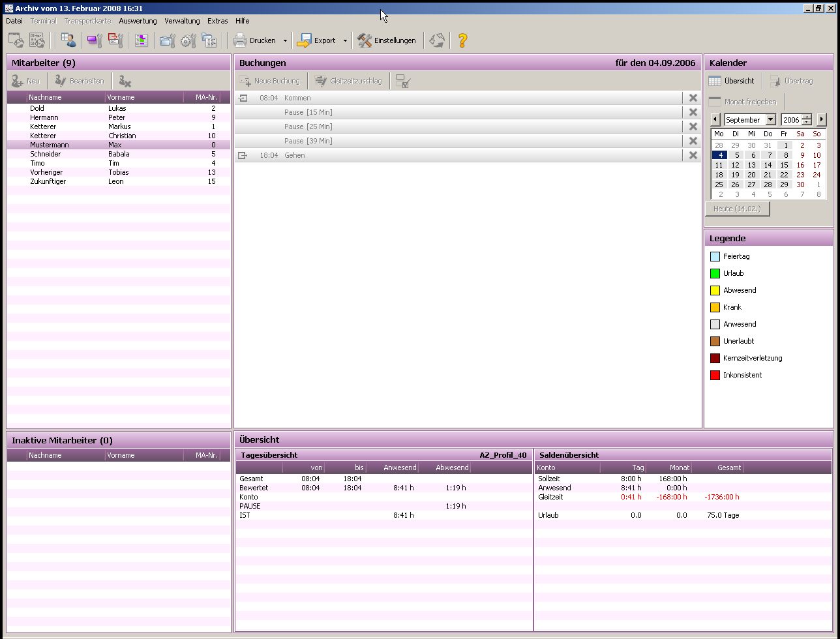Delete the Pause [15 Min] entry with its X
This screenshot has width=840, height=639.
(693, 112)
